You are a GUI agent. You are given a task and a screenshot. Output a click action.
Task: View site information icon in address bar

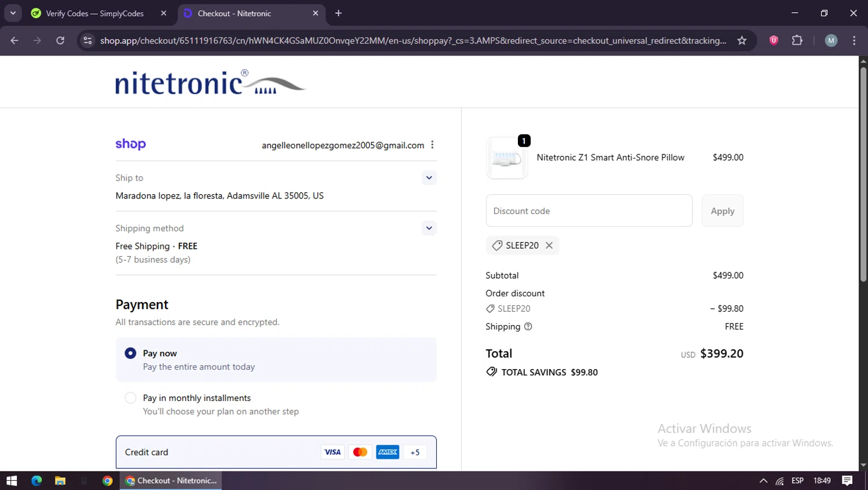(x=88, y=40)
